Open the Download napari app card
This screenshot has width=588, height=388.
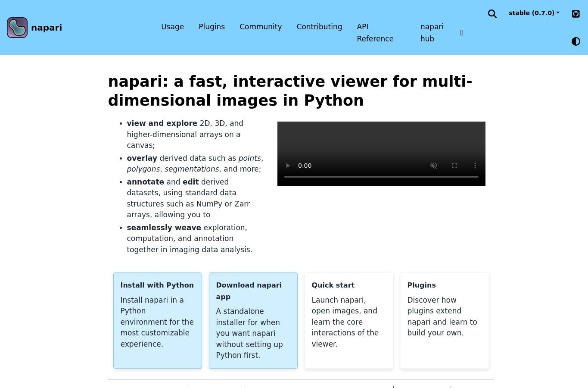point(253,320)
